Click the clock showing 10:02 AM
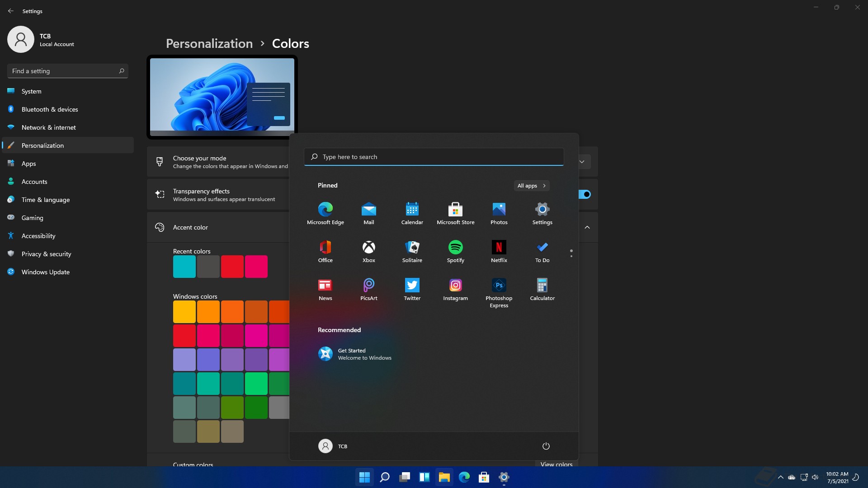868x488 pixels. (837, 477)
